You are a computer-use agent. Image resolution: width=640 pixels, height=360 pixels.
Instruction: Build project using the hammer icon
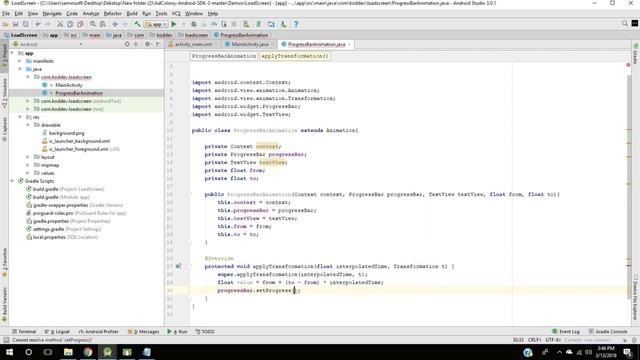coord(138,24)
